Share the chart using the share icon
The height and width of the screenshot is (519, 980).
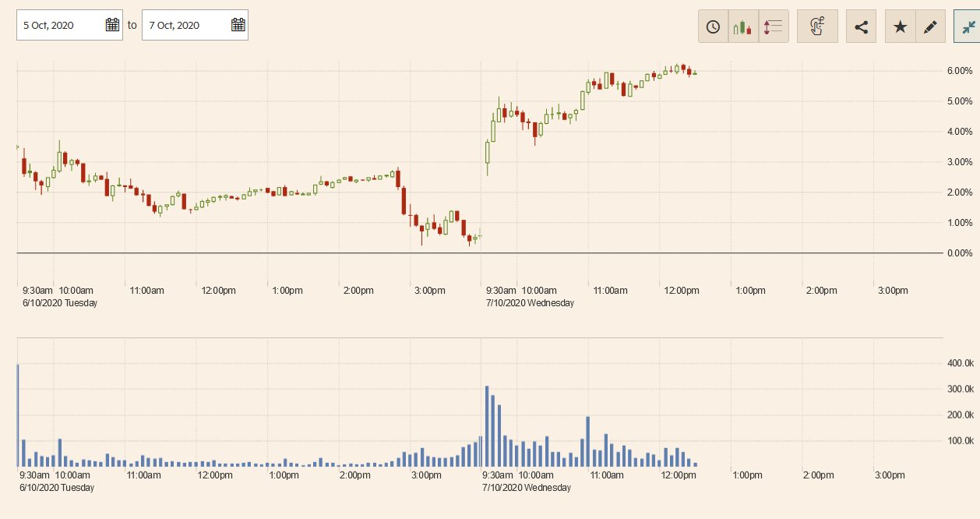(x=861, y=26)
